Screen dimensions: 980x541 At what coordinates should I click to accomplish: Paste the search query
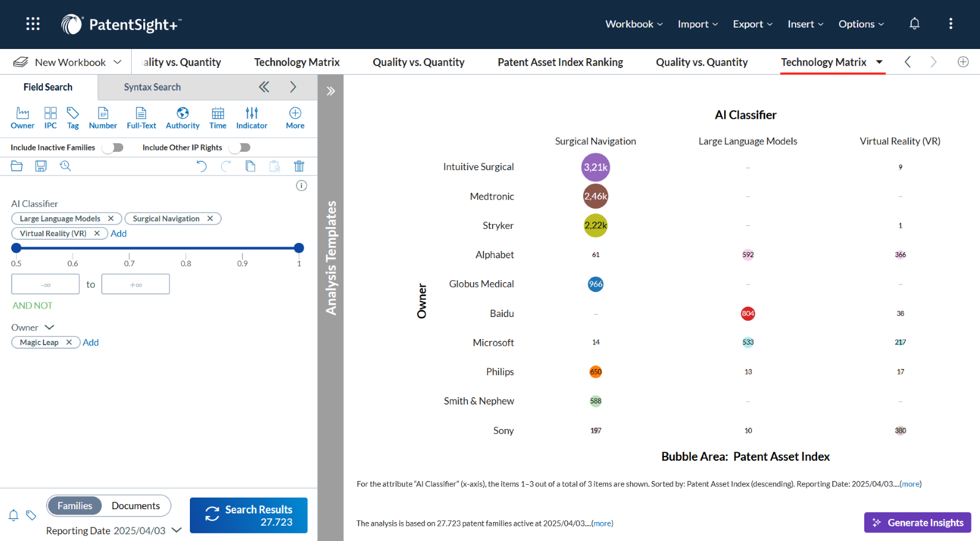275,166
